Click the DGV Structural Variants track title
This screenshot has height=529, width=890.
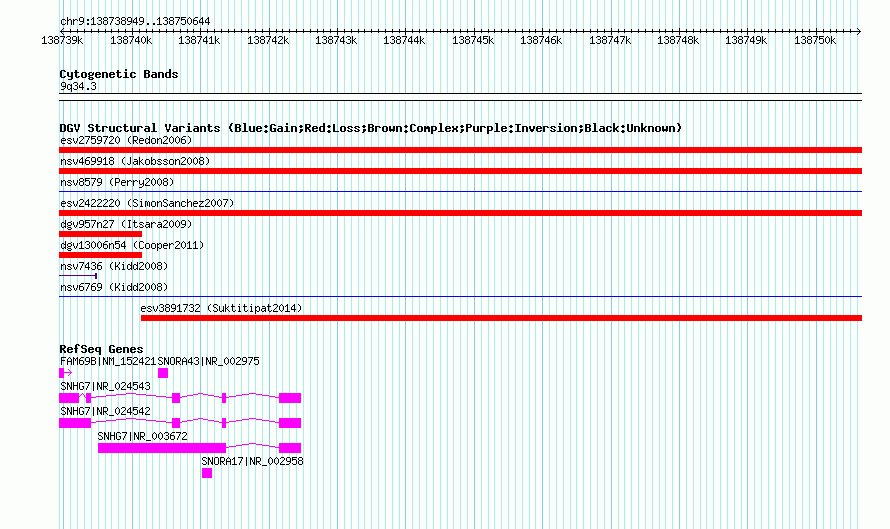coord(371,128)
